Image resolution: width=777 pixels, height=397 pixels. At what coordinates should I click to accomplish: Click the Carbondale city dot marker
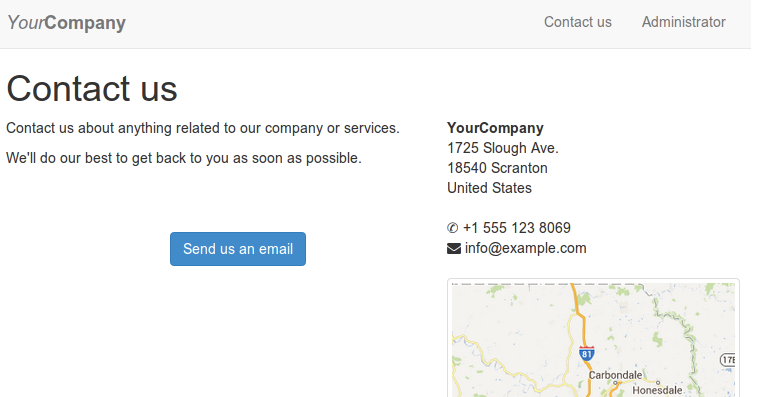[x=615, y=383]
